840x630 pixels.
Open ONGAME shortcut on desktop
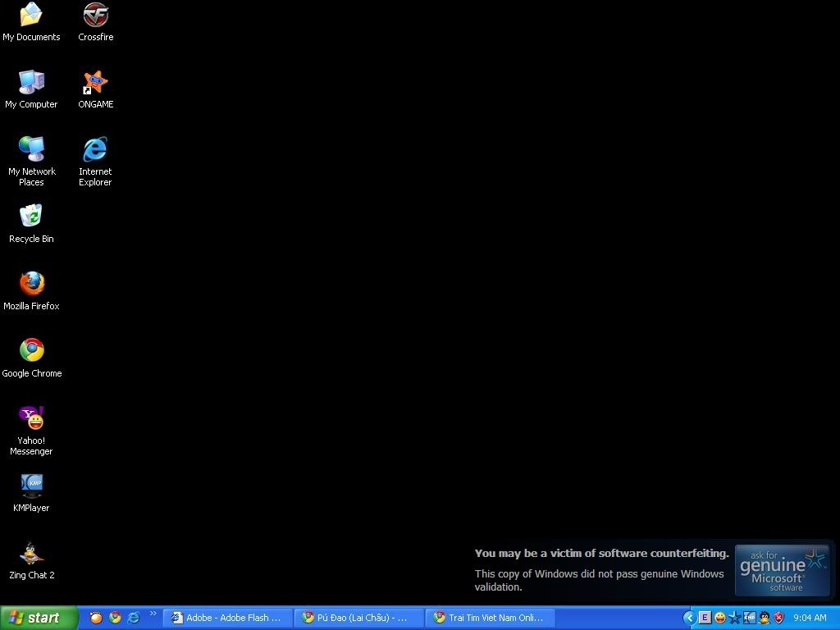pyautogui.click(x=96, y=89)
